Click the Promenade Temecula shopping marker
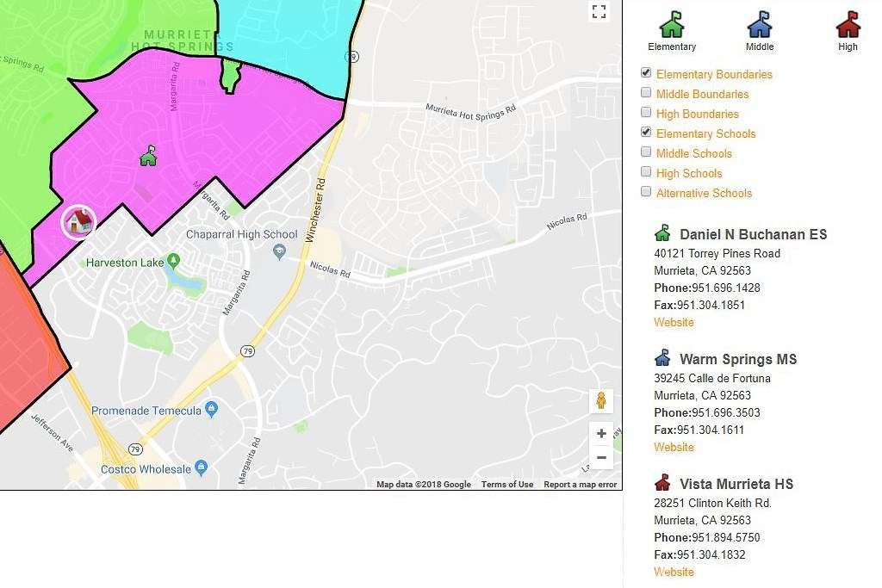The height and width of the screenshot is (588, 882). tap(212, 409)
